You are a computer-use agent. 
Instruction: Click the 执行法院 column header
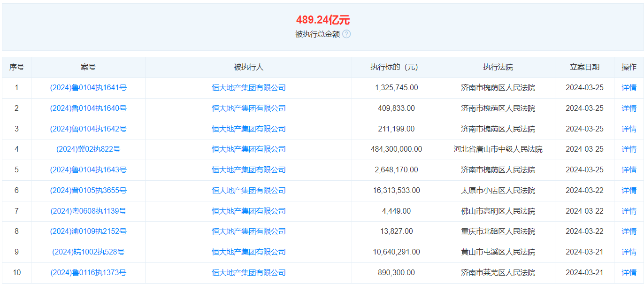click(498, 67)
